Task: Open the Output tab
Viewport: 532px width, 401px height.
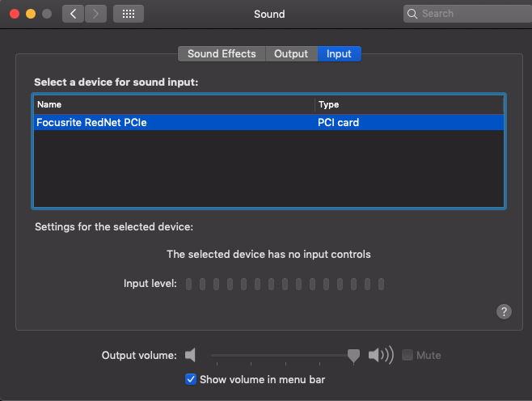Action: [291, 54]
